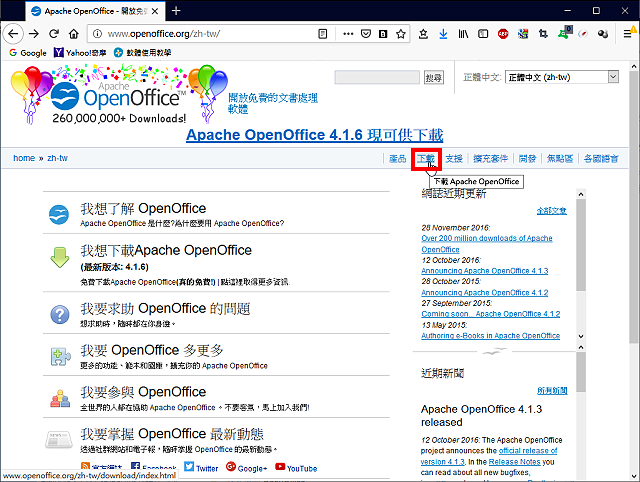Click the 搜尋 search button
The image size is (640, 482).
433,78
